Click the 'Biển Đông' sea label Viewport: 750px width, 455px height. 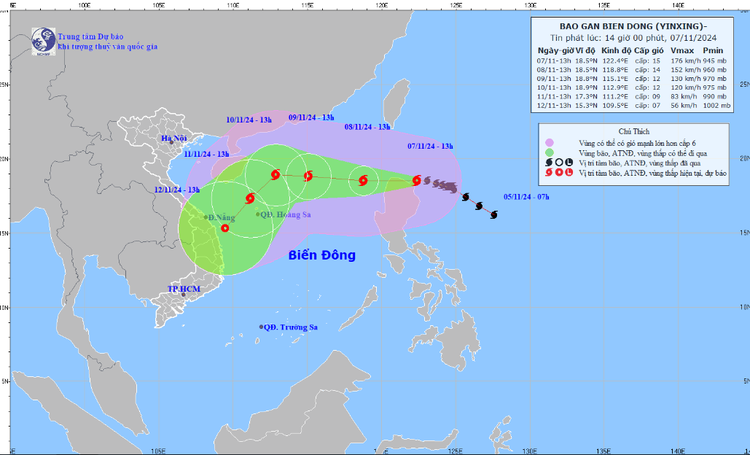pyautogui.click(x=322, y=255)
